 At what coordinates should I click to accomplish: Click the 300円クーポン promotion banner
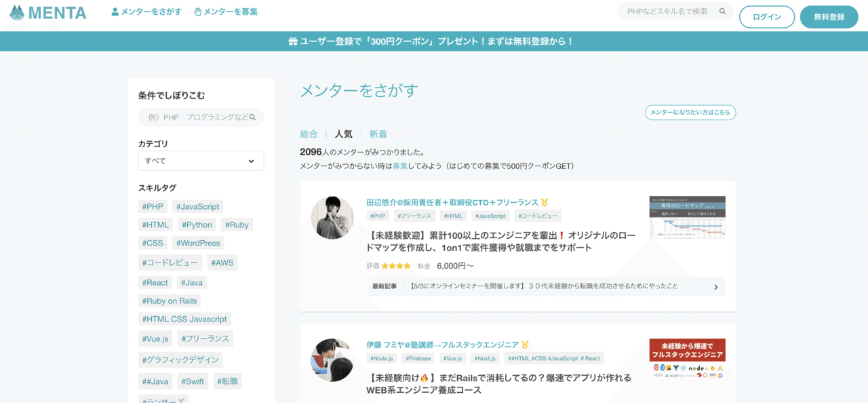434,41
